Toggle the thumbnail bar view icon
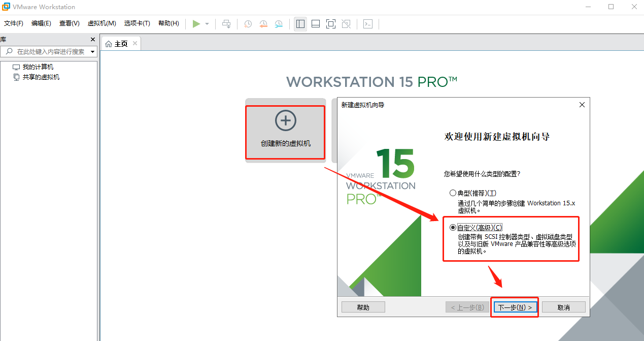This screenshot has height=341, width=644. click(316, 24)
